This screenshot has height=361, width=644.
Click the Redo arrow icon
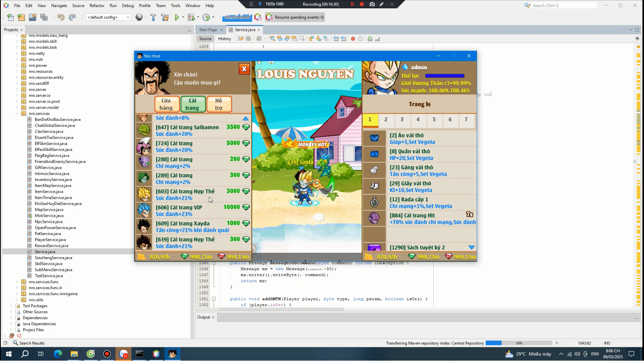coord(72,17)
